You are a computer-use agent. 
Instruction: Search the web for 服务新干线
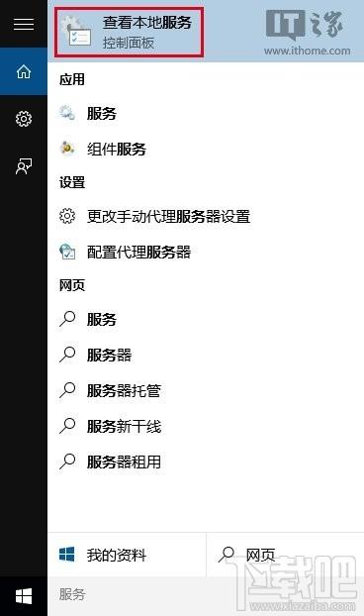point(206,426)
